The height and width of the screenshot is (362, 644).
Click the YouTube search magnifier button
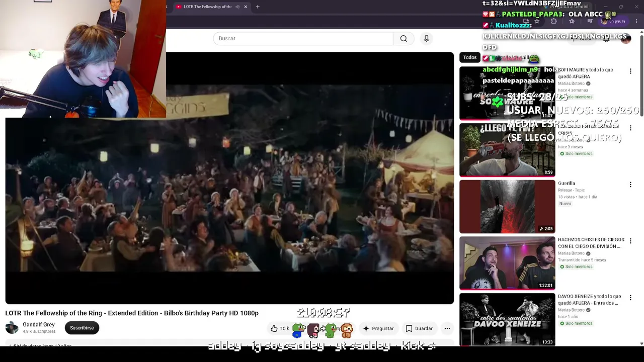404,38
